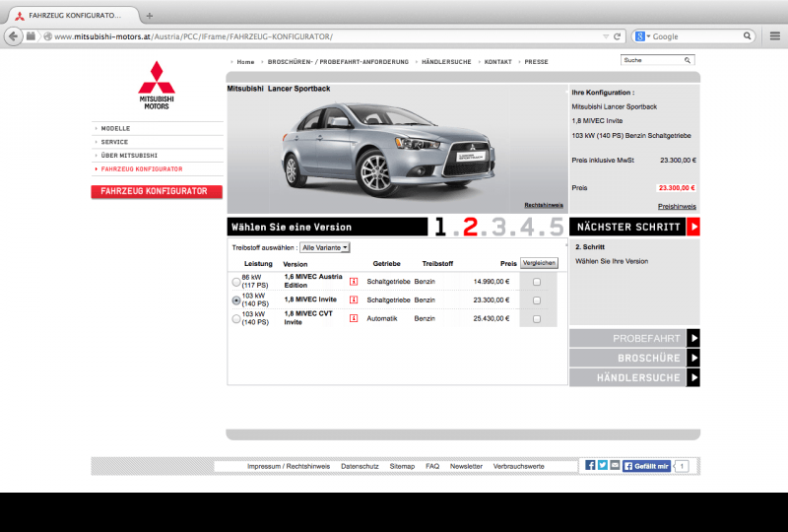Open Über Mitsubishi in the sidebar
This screenshot has width=788, height=532.
(x=129, y=156)
